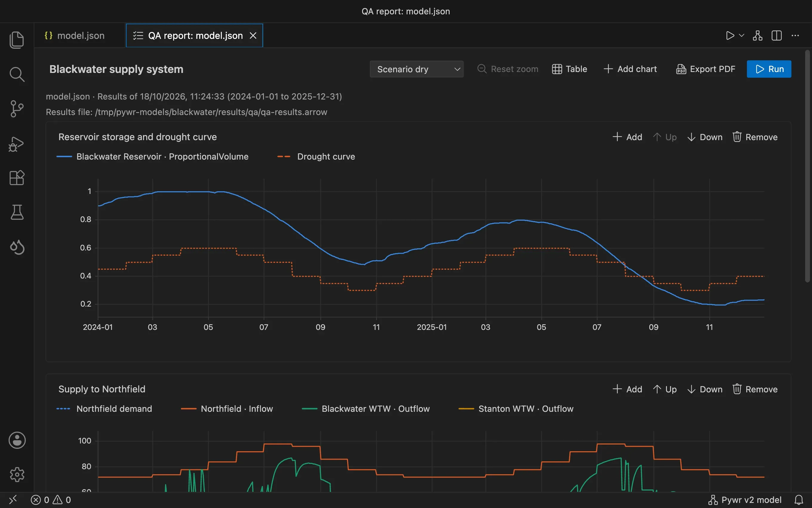
Task: Move Supply to Northfield chart down
Action: coord(705,389)
